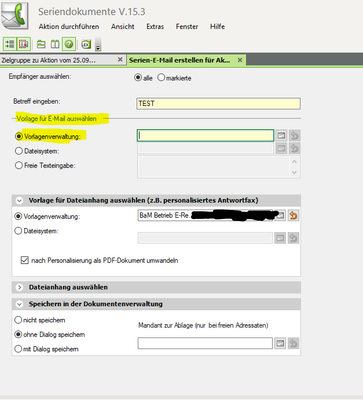
Task: Open the Hilfe menu
Action: point(217,27)
